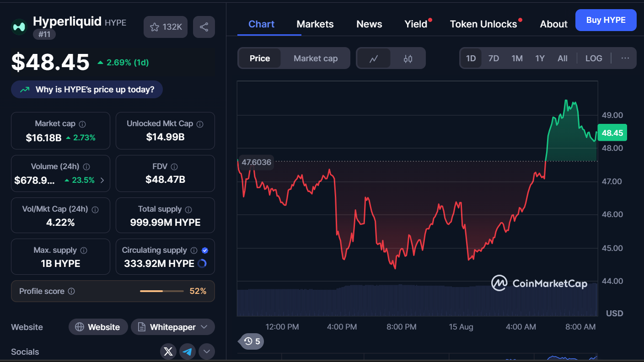Click the 47.6036 opening price label
Image resolution: width=644 pixels, height=362 pixels.
(x=256, y=162)
